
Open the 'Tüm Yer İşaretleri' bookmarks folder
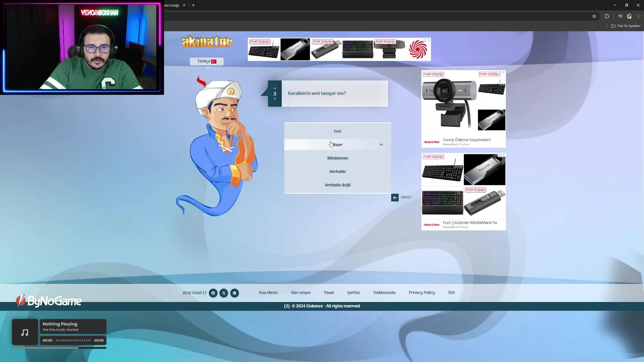click(626, 26)
